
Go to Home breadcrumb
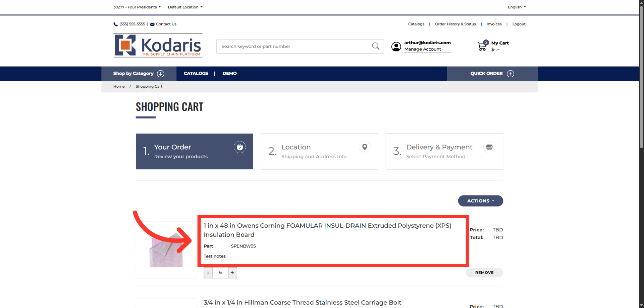pyautogui.click(x=119, y=87)
